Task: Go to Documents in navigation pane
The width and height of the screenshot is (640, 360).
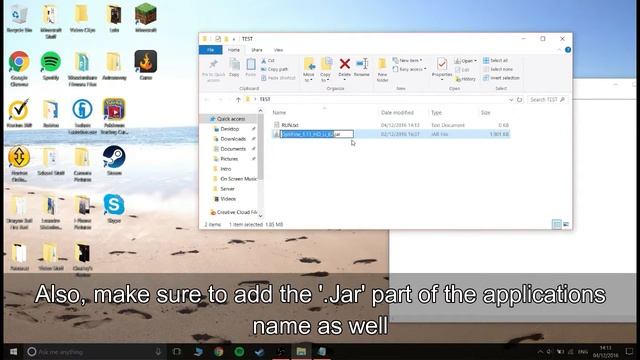Action: pos(233,149)
